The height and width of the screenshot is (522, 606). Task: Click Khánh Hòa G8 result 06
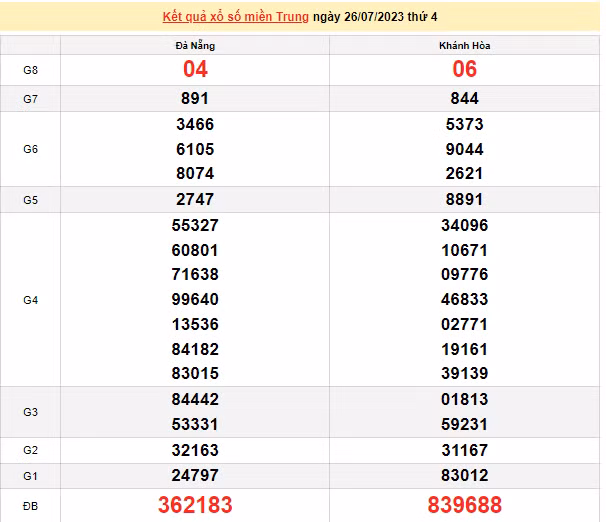[465, 70]
